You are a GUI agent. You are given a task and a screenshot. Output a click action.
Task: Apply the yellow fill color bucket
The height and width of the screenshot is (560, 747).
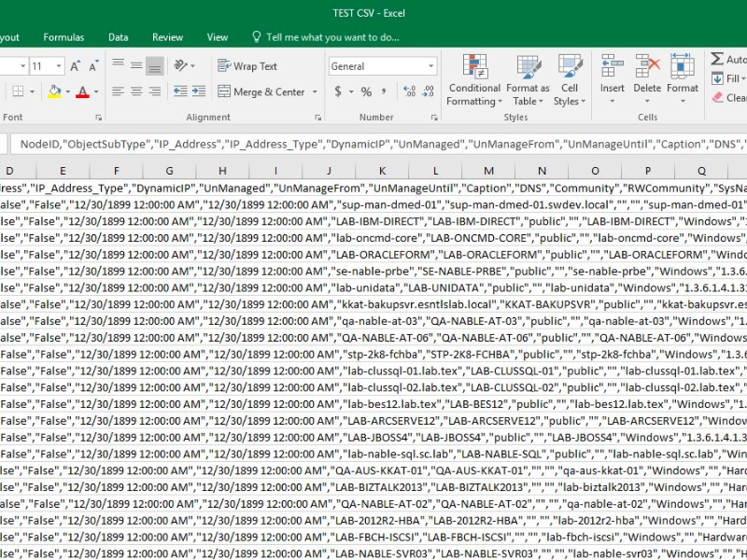click(54, 91)
